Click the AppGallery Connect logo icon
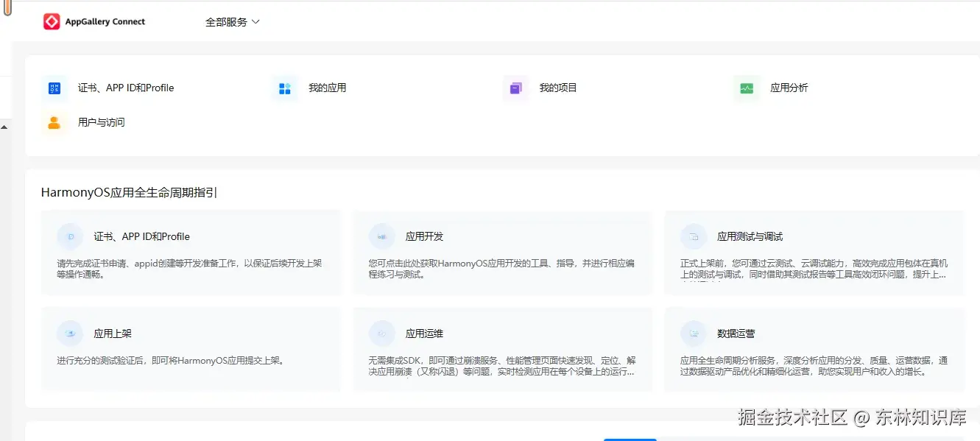Screen dimensions: 980x441 pyautogui.click(x=52, y=22)
